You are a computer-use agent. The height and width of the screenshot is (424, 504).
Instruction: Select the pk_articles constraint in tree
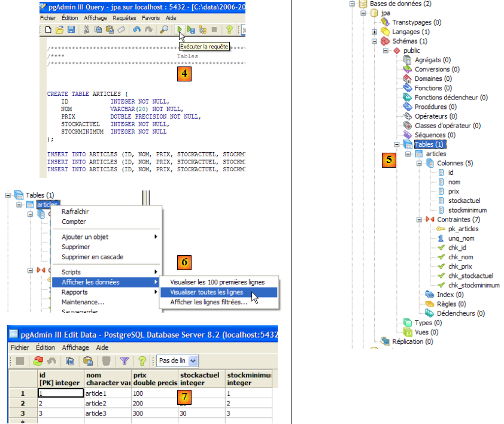[463, 229]
